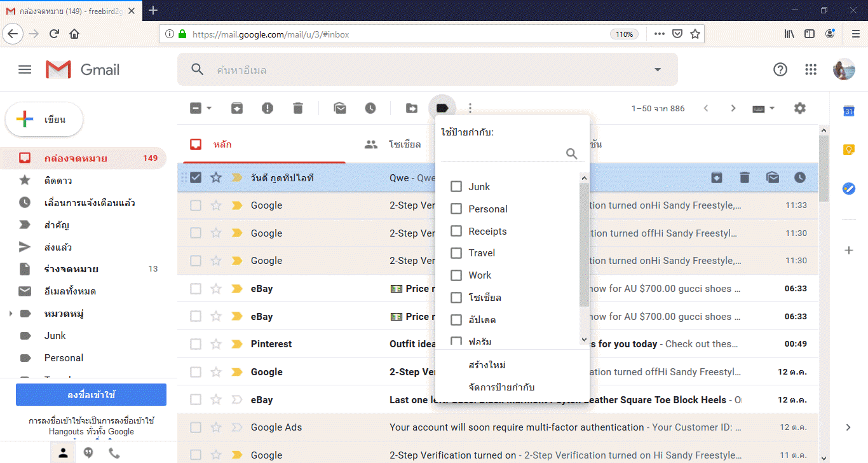Open กล่องจดหมาย inbox folder
The image size is (868, 463).
[x=83, y=158]
